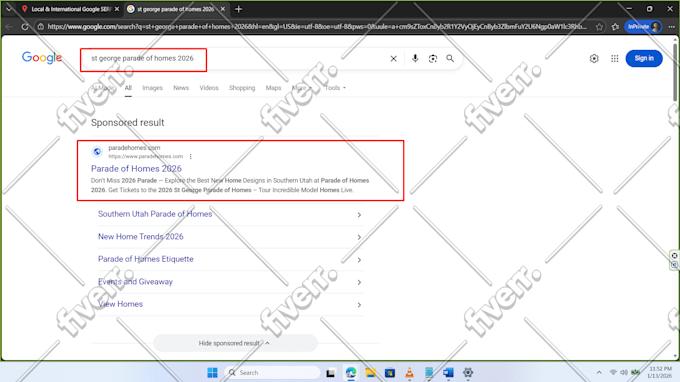Click the Google logo
This screenshot has width=680, height=382.
click(42, 58)
